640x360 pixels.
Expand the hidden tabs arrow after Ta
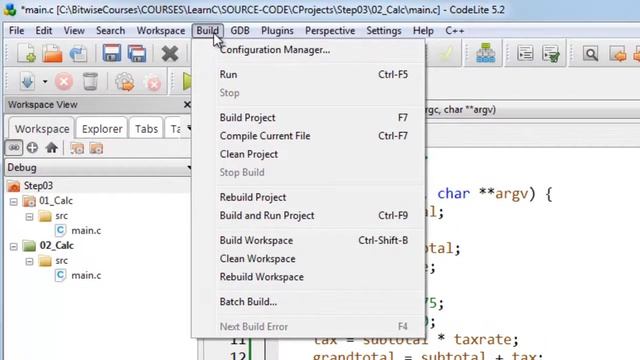[189, 129]
